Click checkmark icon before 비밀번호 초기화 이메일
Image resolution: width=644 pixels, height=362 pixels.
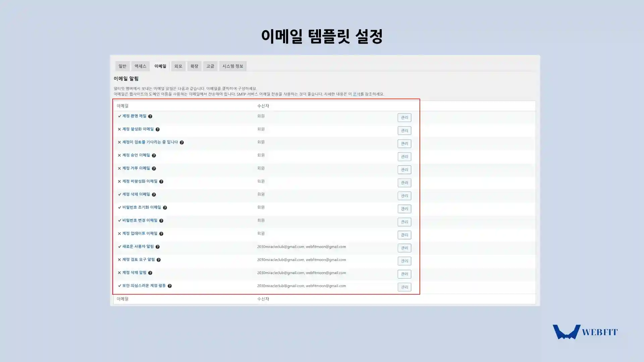119,207
